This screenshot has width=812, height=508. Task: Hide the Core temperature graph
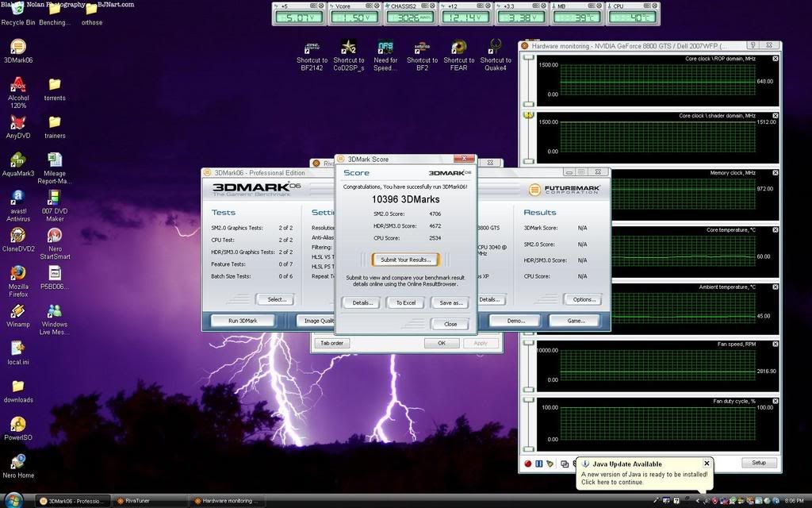tap(776, 229)
